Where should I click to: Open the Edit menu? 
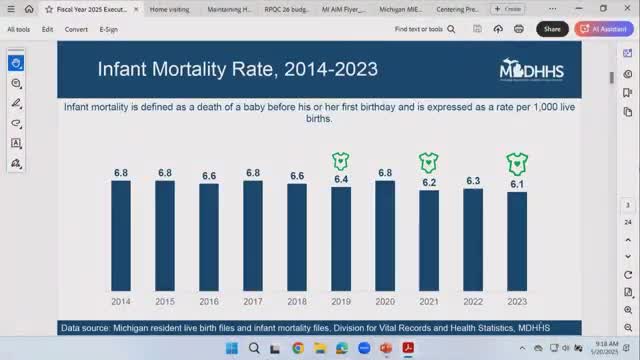click(x=47, y=29)
